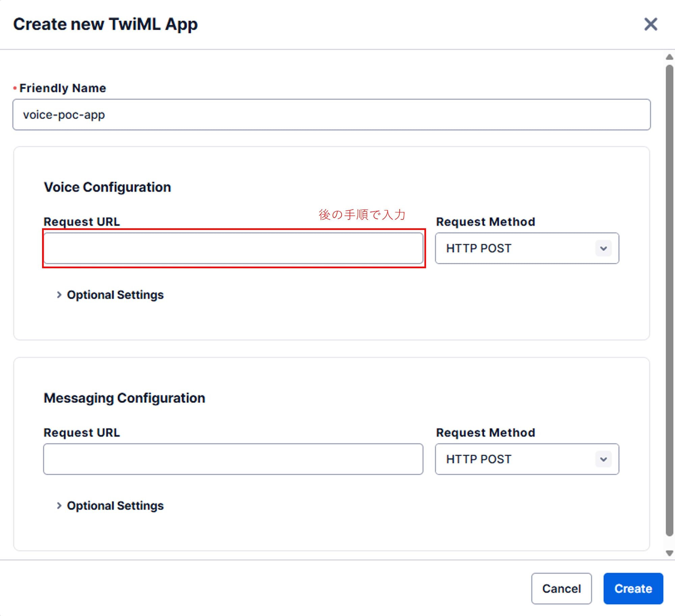Open Voice Configuration Request Method dropdown

pos(527,248)
